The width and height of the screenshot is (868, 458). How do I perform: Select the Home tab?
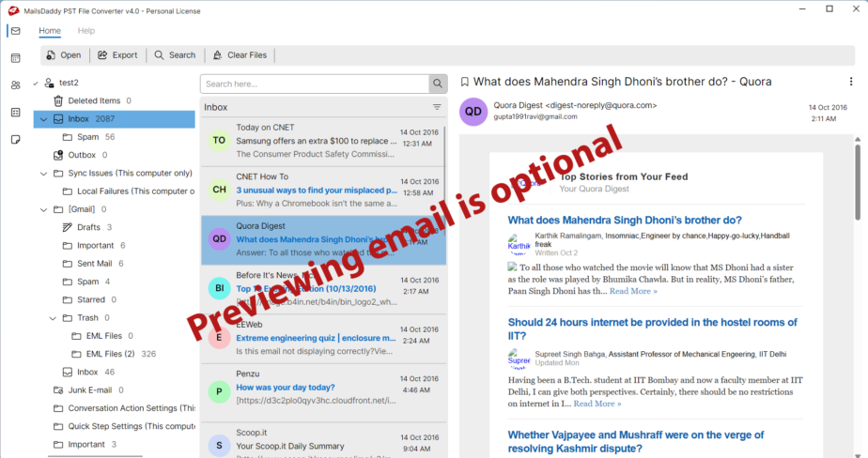(50, 31)
